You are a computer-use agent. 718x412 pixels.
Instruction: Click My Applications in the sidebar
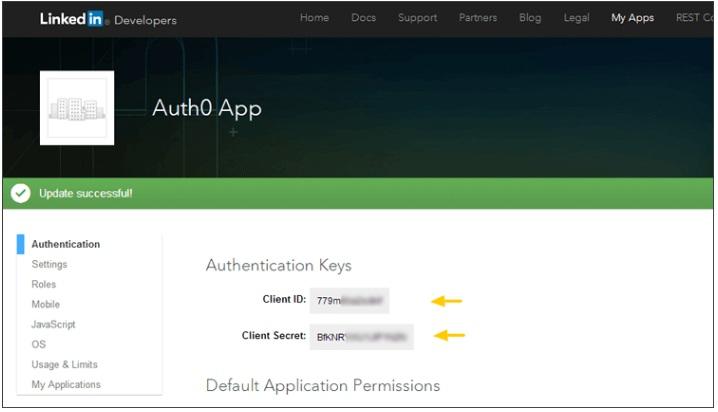pyautogui.click(x=66, y=384)
